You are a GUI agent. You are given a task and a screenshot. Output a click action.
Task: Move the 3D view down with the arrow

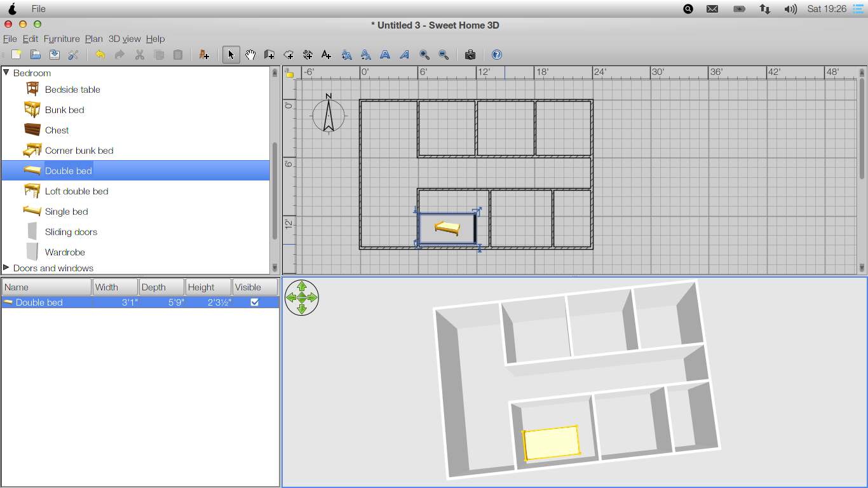coord(302,309)
